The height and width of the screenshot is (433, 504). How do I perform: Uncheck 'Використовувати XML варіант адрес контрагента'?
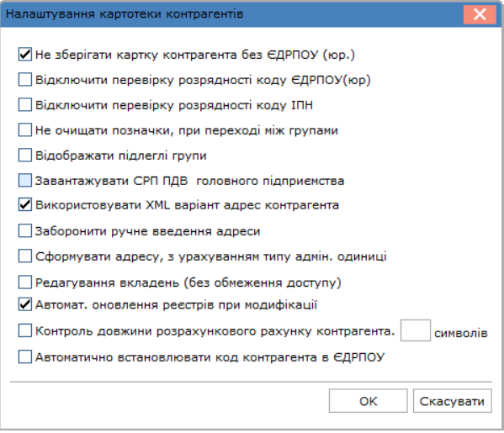click(x=25, y=205)
